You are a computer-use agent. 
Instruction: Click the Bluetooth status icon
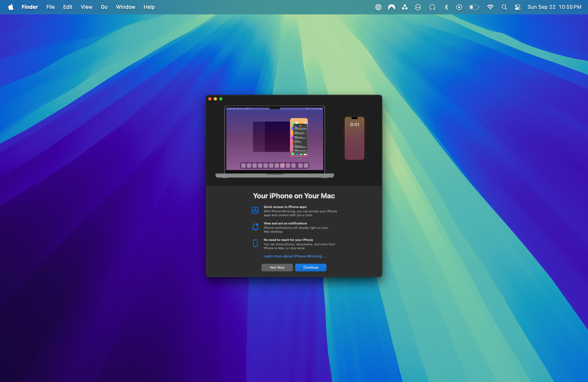tap(446, 7)
